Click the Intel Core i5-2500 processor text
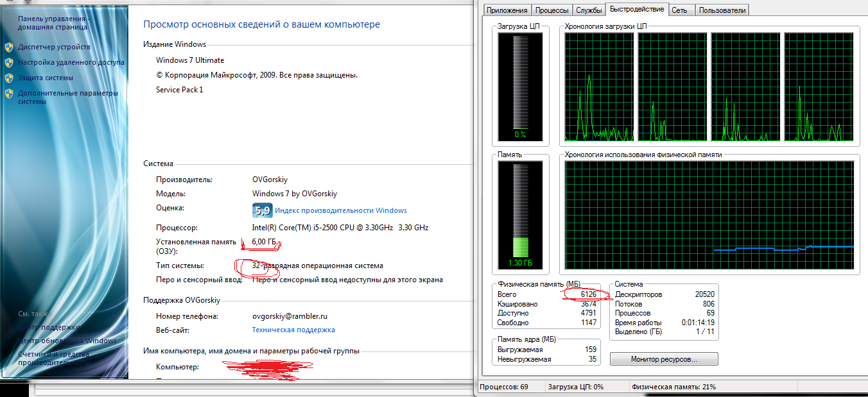This screenshot has height=397, width=868. [340, 228]
